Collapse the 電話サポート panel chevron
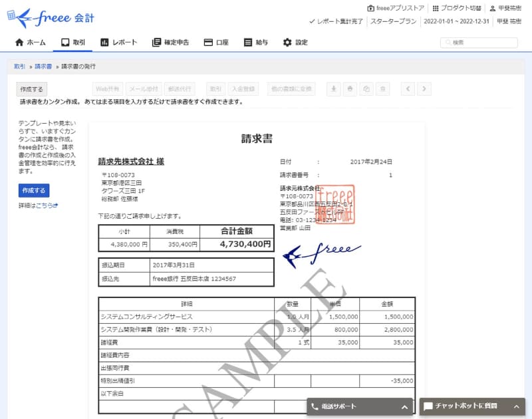This screenshot has height=419, width=532. (x=404, y=406)
